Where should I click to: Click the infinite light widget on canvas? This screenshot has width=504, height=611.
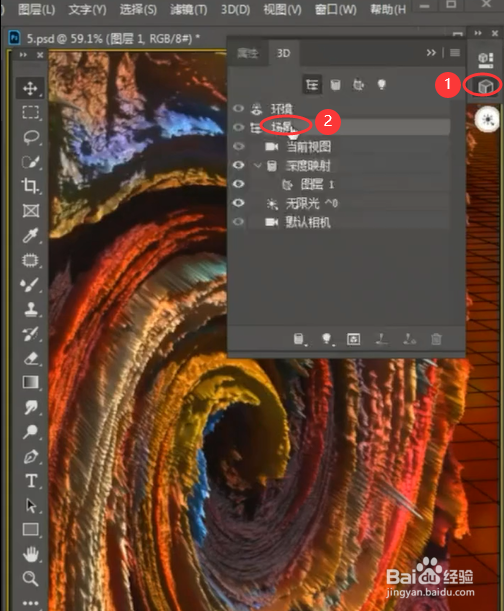point(487,120)
